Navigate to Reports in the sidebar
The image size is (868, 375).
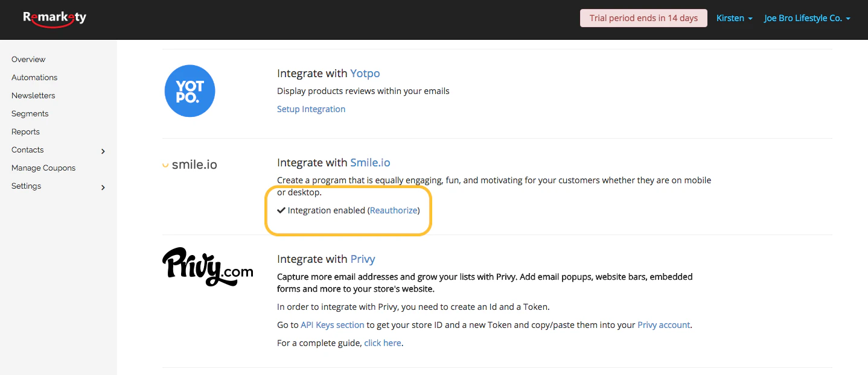click(x=25, y=131)
